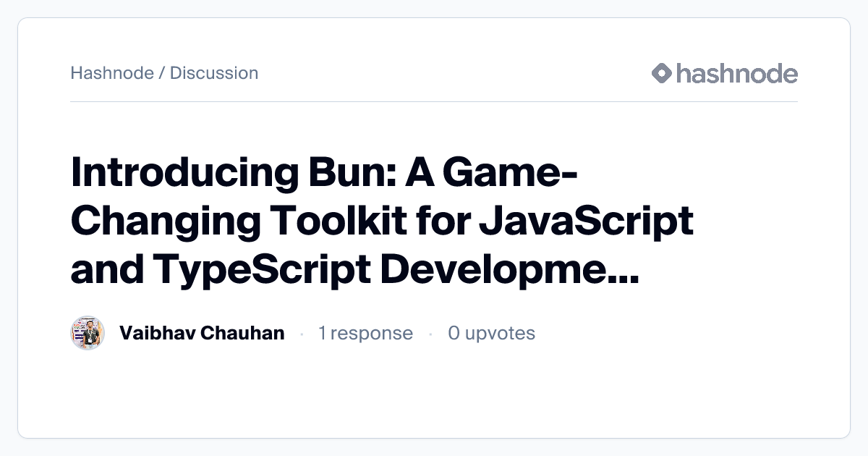Select the hashnode wordmark logo
Viewport: 868px width, 456px height.
click(x=736, y=73)
